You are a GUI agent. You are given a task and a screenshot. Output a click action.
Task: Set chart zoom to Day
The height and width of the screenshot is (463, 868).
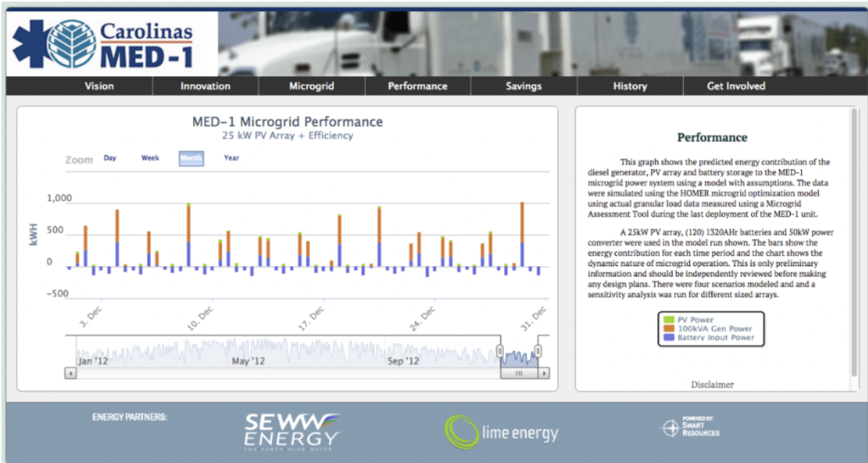[x=110, y=158]
